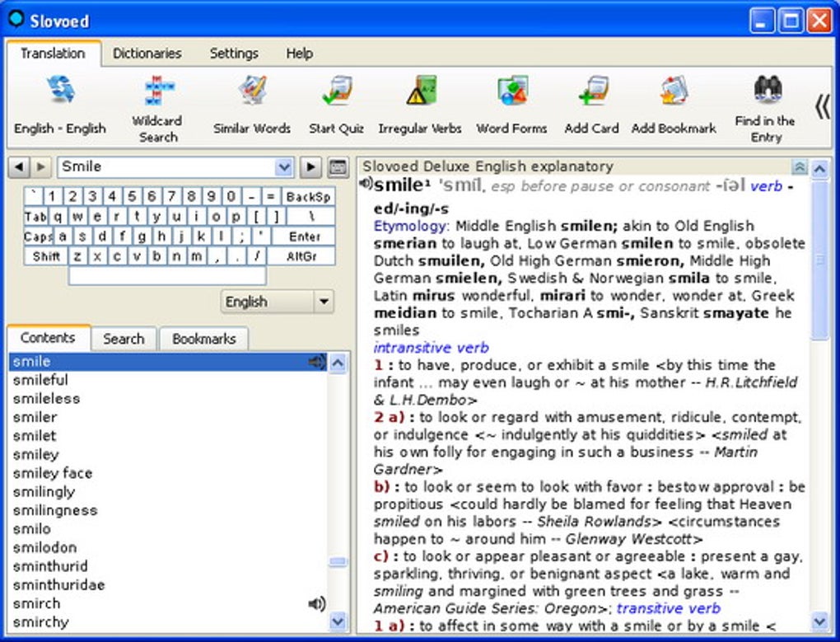Select smilingly in word list
Image resolution: width=840 pixels, height=642 pixels.
coord(168,492)
